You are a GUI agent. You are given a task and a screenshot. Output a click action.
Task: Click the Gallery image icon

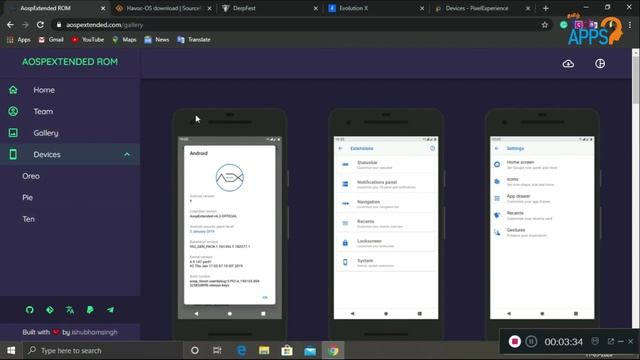13,133
